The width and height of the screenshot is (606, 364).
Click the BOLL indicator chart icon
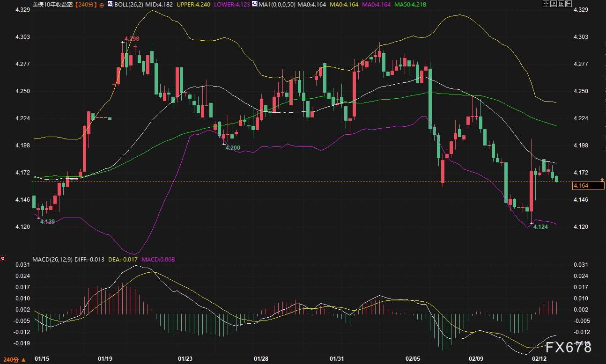click(x=110, y=4)
